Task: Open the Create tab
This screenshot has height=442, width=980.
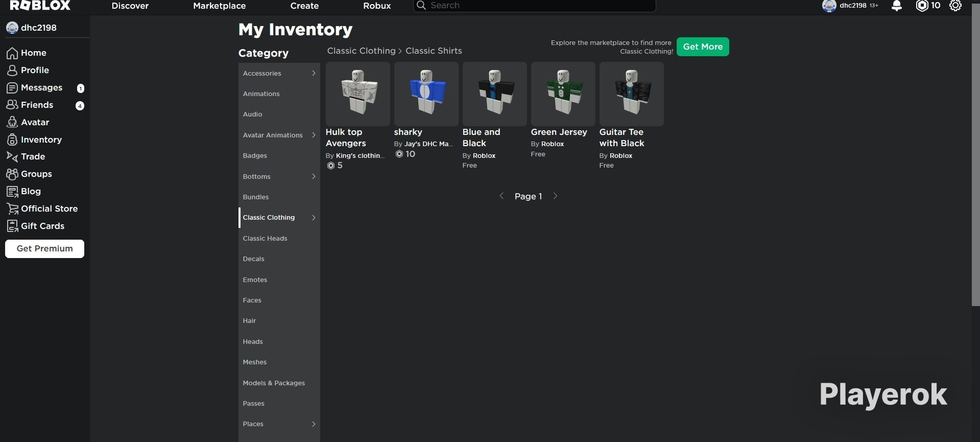Action: [304, 6]
